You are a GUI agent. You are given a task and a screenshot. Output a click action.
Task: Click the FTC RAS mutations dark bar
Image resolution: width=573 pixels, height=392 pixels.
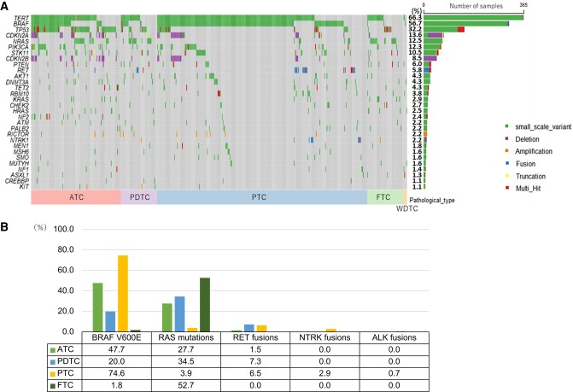[x=205, y=305]
